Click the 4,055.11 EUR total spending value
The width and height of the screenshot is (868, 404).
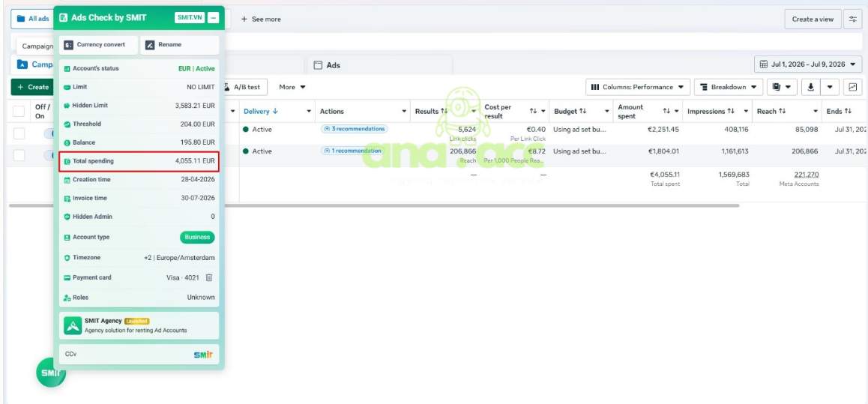[195, 161]
